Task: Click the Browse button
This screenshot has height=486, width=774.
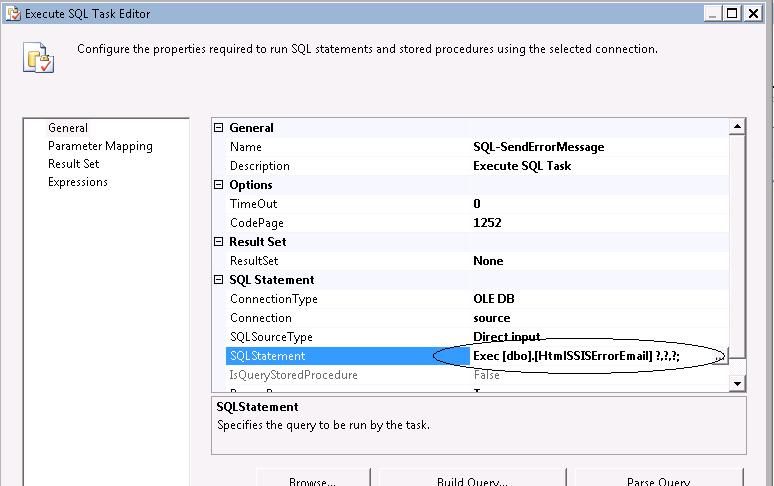Action: 313,478
